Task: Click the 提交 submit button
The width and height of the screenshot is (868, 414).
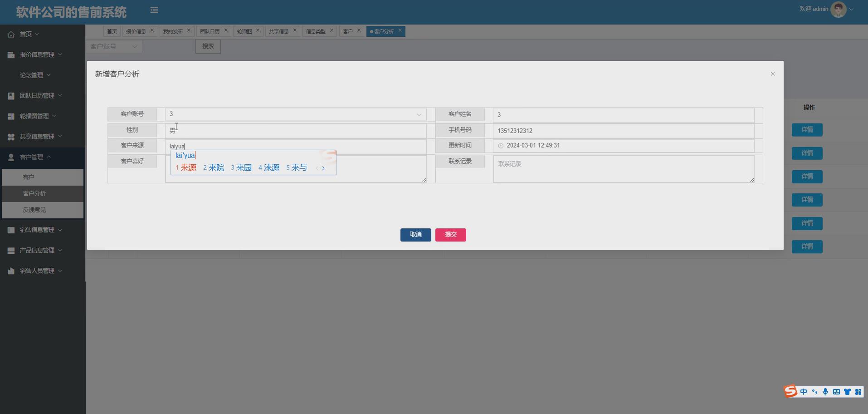Action: click(x=451, y=235)
